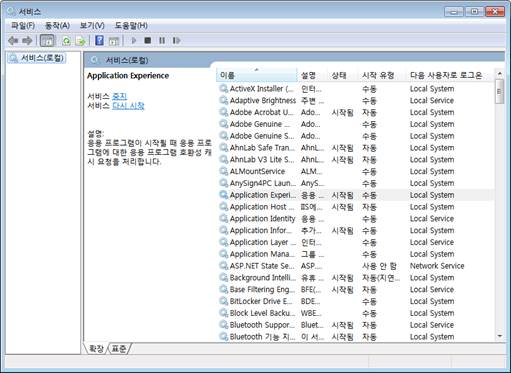Select the Block Level Backu... service row
The width and height of the screenshot is (511, 373).
click(x=355, y=313)
